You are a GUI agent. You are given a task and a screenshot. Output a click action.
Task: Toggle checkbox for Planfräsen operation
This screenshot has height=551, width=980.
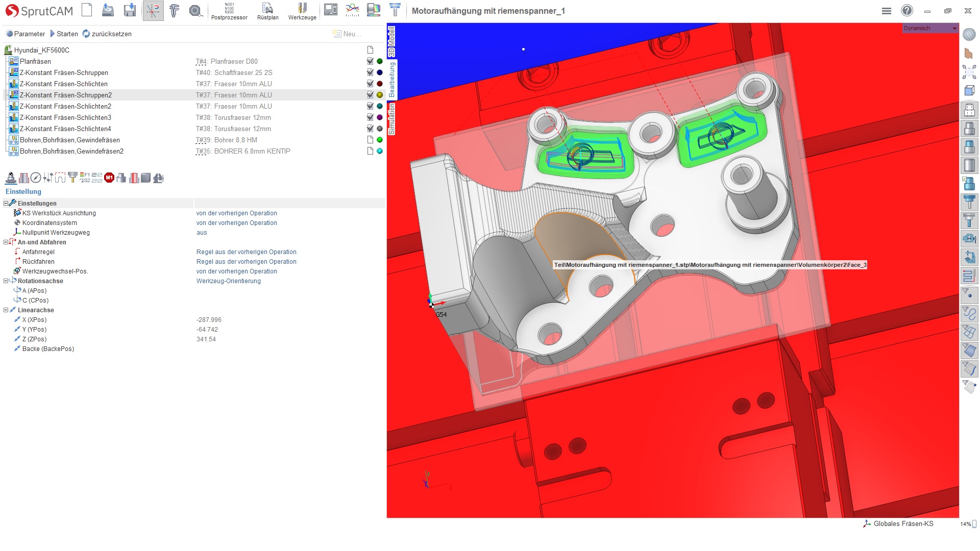(370, 61)
